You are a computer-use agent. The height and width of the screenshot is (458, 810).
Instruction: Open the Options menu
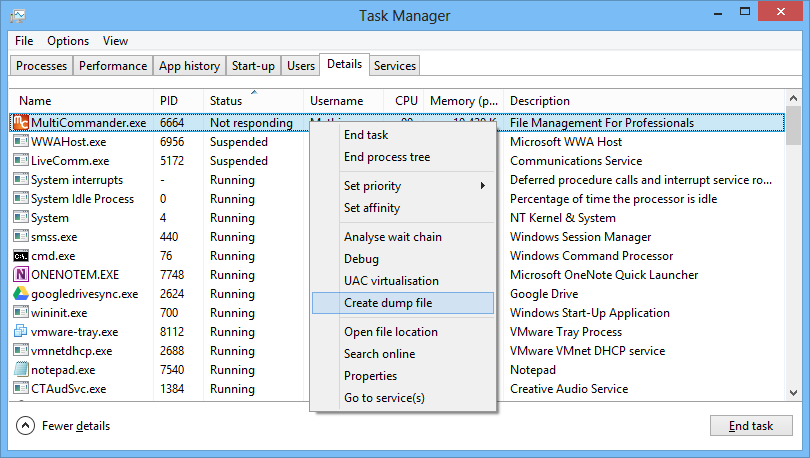point(68,41)
